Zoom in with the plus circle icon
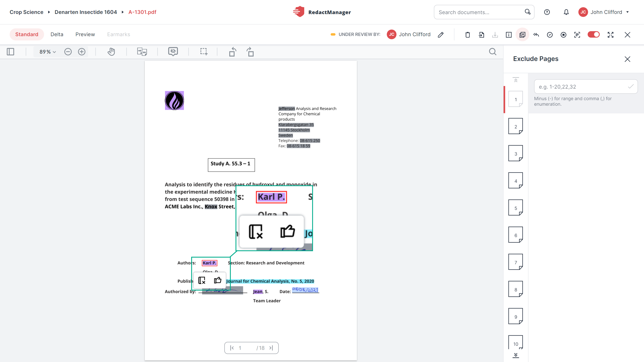644x362 pixels. (82, 52)
